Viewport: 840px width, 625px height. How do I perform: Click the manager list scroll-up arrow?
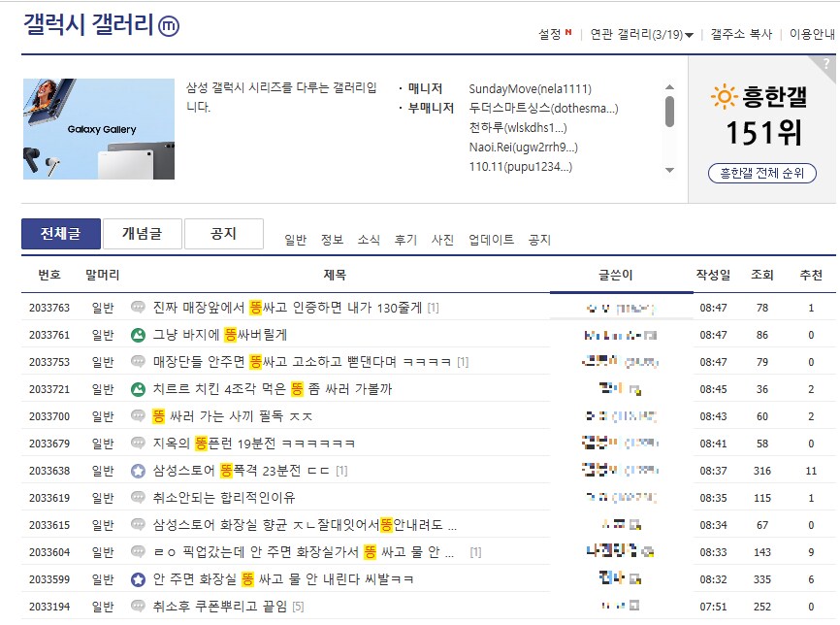(x=668, y=87)
